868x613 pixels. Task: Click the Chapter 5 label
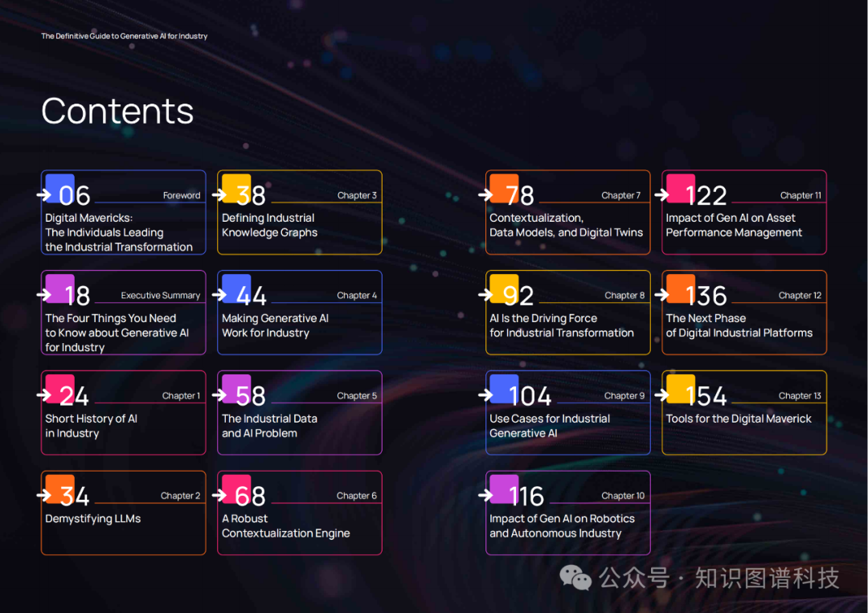click(x=357, y=395)
